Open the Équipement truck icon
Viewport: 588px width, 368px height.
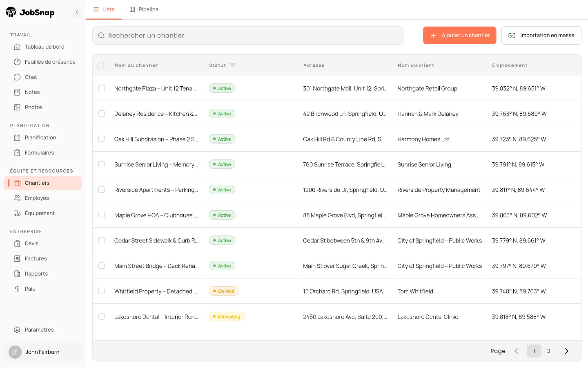click(17, 213)
